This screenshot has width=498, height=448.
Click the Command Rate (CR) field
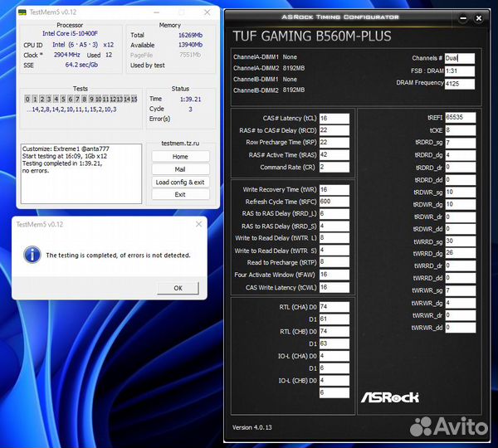(334, 167)
